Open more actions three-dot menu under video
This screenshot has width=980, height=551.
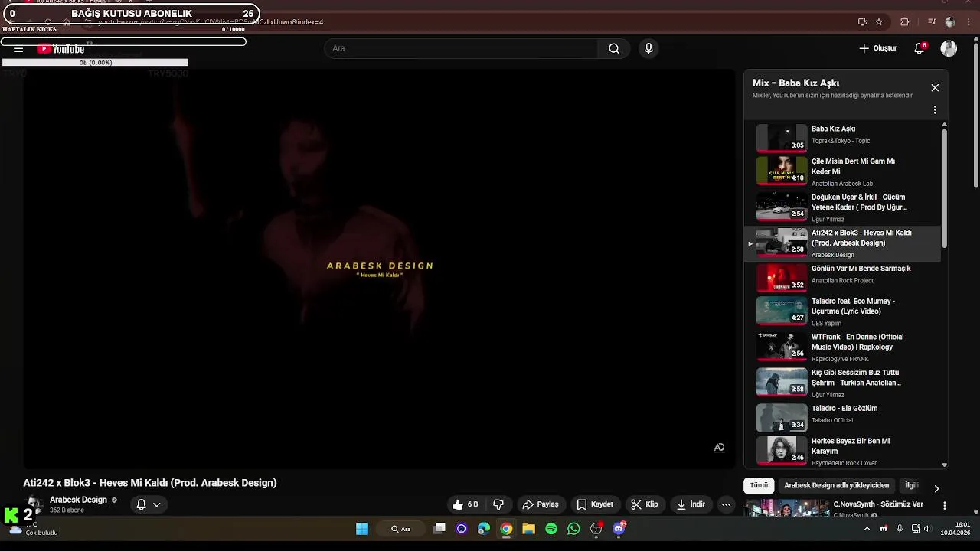726,504
